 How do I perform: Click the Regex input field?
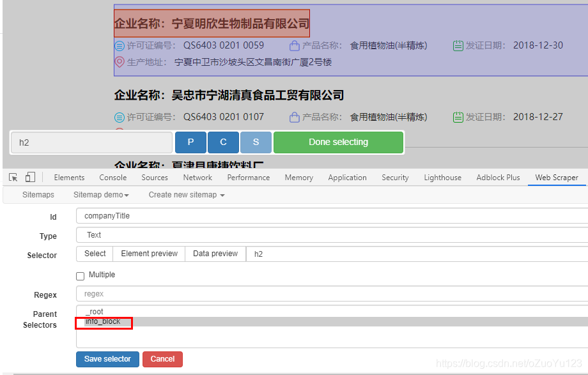pos(332,294)
